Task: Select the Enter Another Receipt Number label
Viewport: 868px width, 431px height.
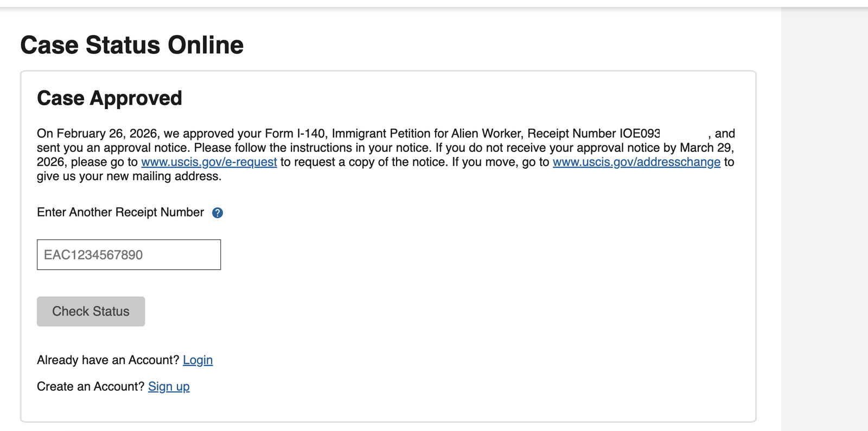Action: coord(120,212)
